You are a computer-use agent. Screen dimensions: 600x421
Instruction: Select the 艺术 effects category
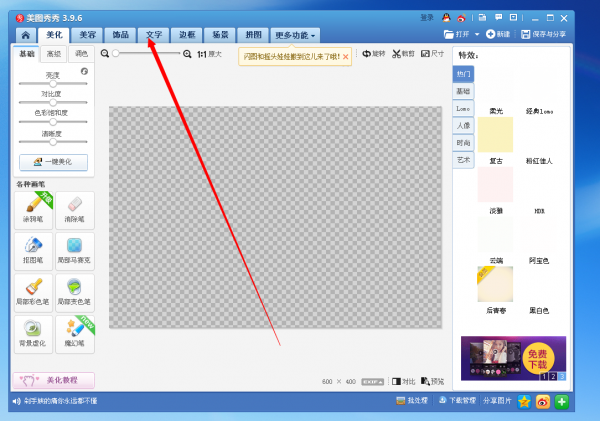[x=463, y=160]
